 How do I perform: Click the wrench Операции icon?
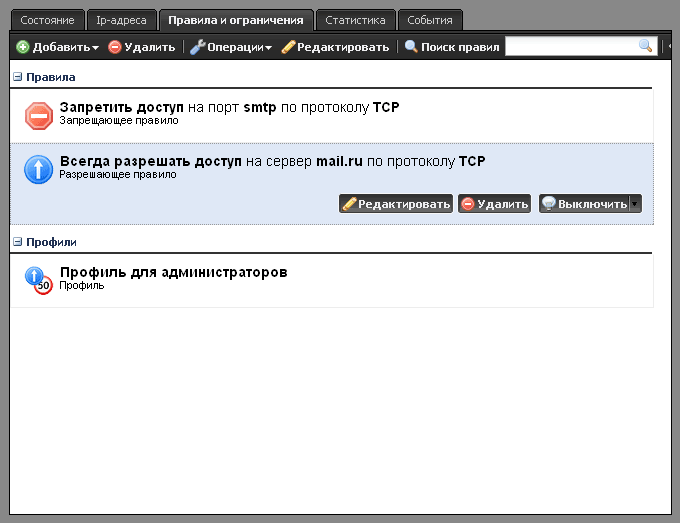point(197,47)
